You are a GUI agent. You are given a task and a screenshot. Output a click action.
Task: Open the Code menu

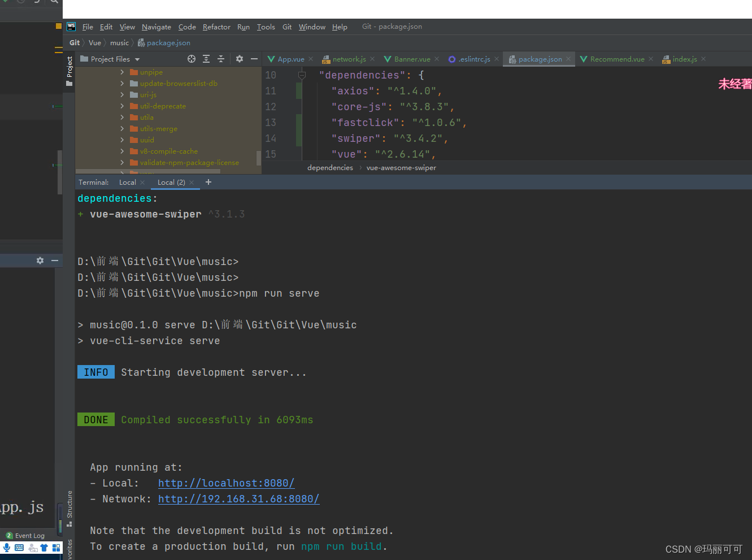click(187, 27)
